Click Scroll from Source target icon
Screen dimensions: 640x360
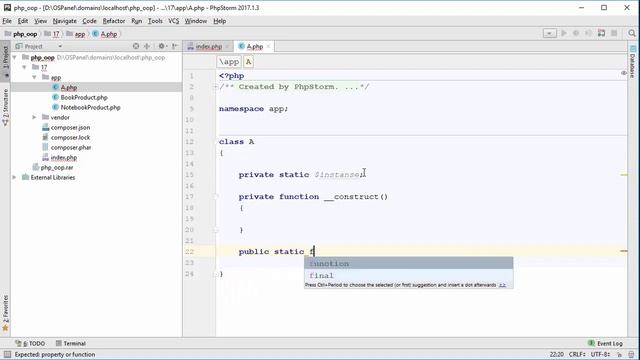click(136, 47)
